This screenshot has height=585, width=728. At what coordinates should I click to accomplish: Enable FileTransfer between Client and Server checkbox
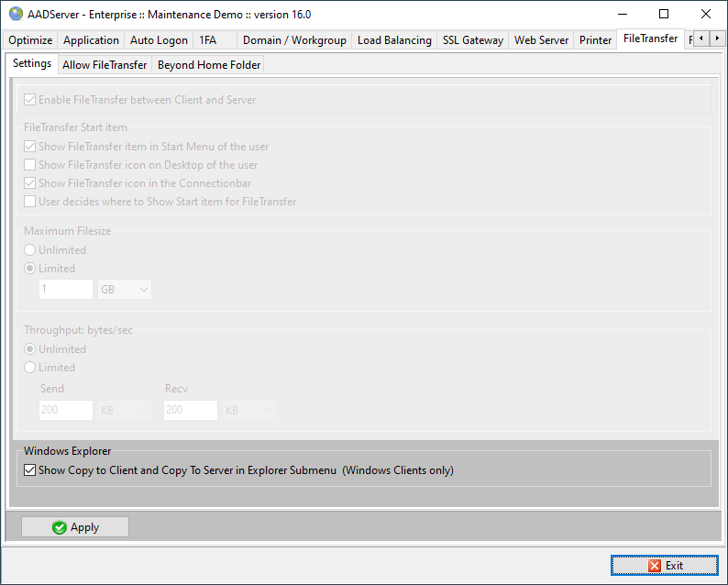pyautogui.click(x=31, y=100)
